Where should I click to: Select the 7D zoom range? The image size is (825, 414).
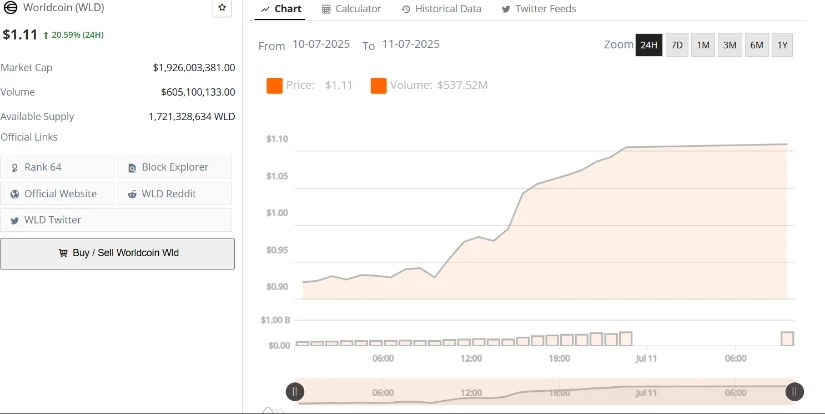pyautogui.click(x=677, y=46)
